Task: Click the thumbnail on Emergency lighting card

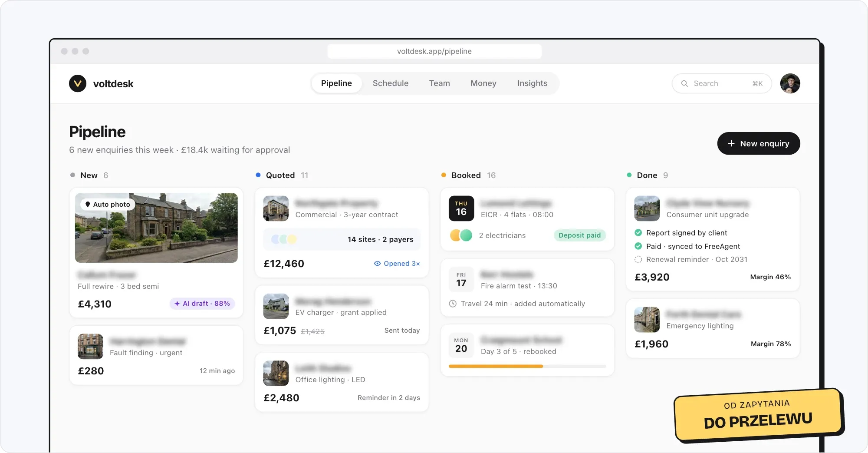Action: (x=647, y=320)
